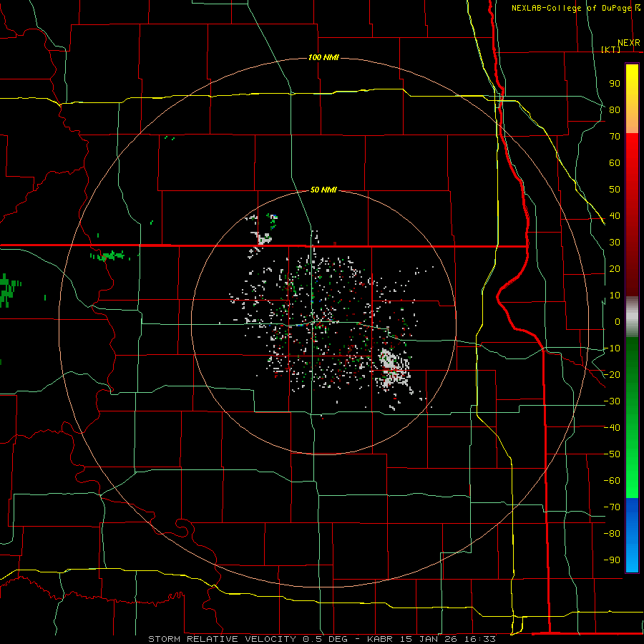Click the -10 value on velocity scale
644x644 pixels.
coord(612,348)
